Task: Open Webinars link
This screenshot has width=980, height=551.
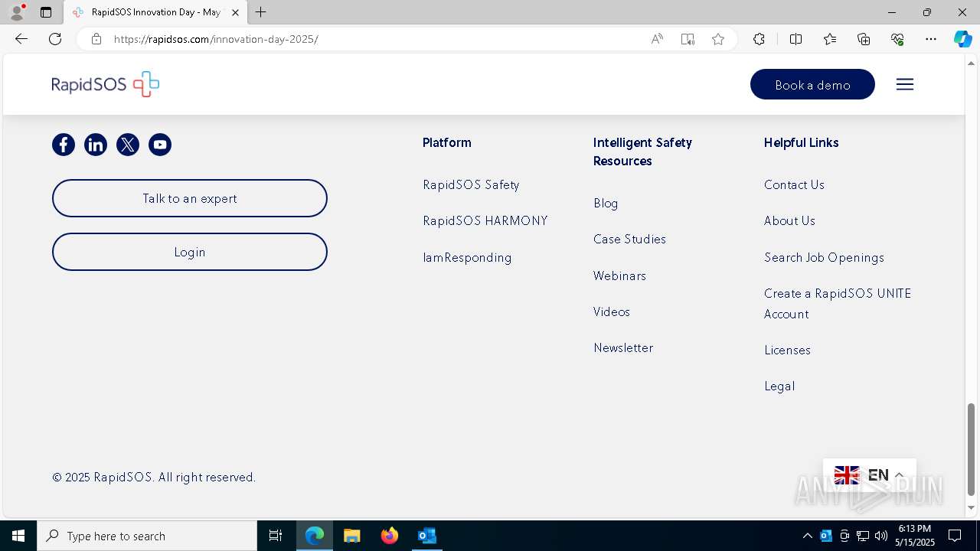Action: point(619,275)
